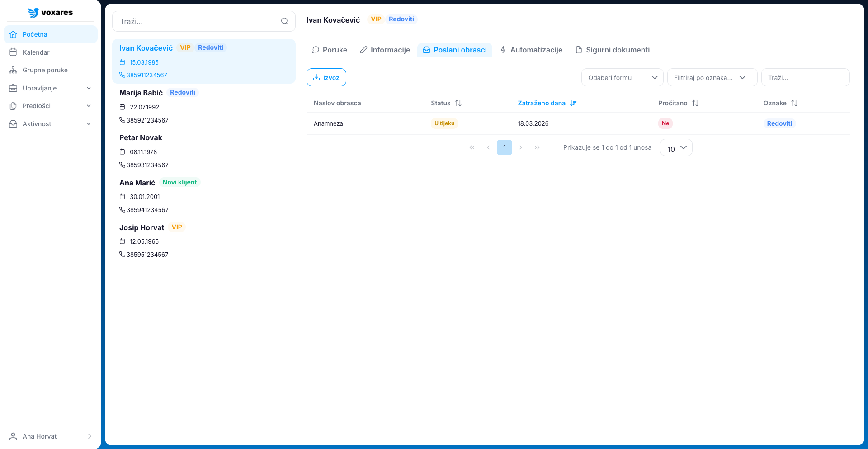Open Kalendar from the sidebar
The height and width of the screenshot is (449, 868).
36,52
